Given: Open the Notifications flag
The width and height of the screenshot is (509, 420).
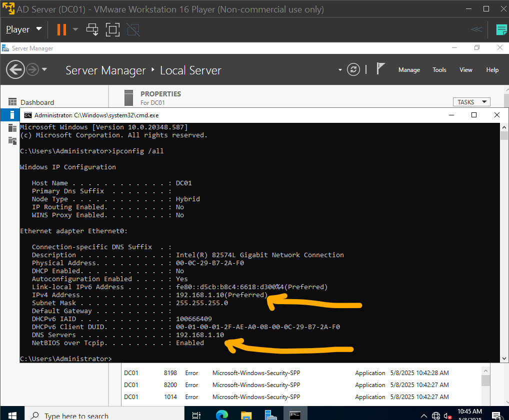Looking at the screenshot, I should (380, 69).
